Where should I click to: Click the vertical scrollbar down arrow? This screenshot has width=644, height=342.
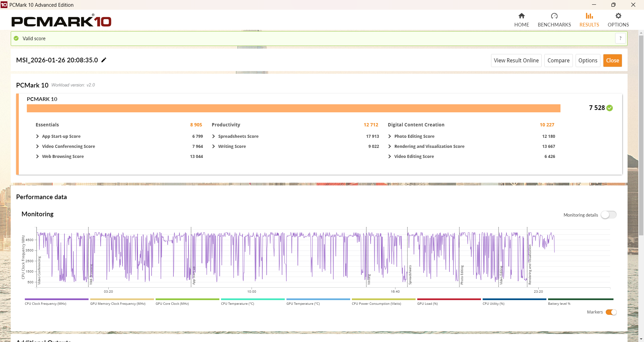(x=641, y=339)
